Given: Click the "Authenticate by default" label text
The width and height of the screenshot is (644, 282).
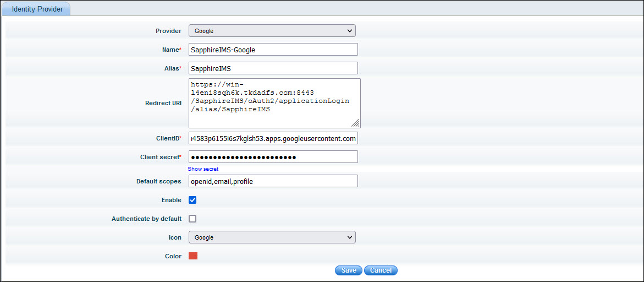Looking at the screenshot, I should [x=146, y=219].
